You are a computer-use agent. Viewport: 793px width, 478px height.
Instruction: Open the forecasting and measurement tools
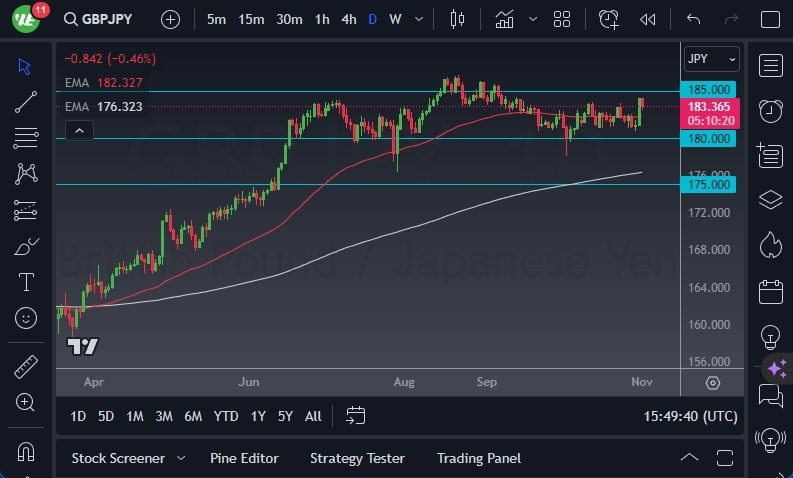(x=26, y=210)
